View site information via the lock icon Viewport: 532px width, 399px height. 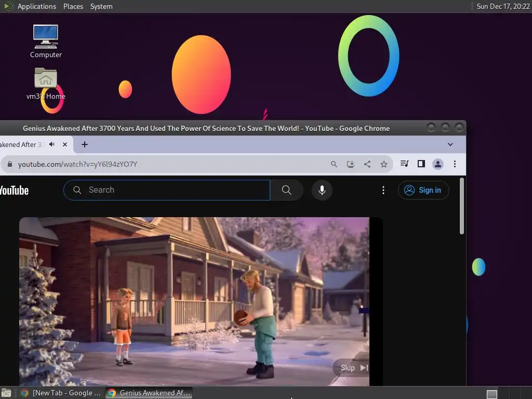click(10, 164)
